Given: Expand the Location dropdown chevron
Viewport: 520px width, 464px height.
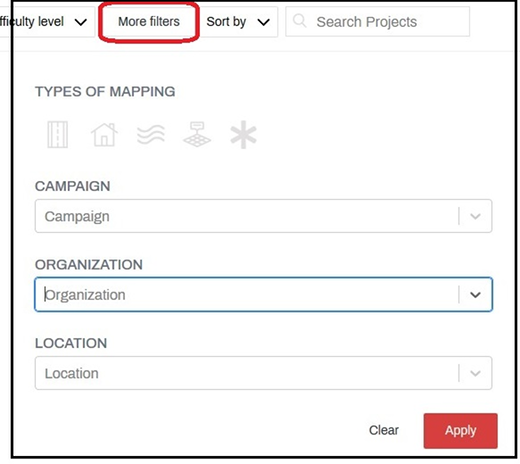Looking at the screenshot, I should click(475, 373).
